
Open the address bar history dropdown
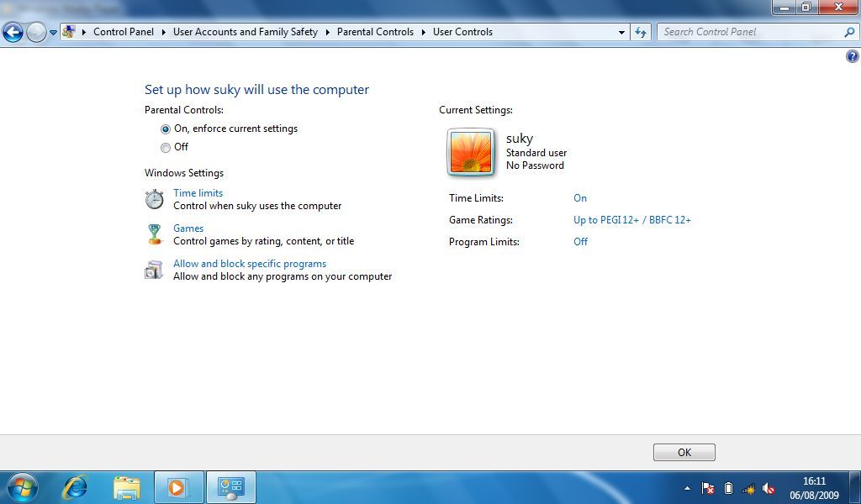621,32
